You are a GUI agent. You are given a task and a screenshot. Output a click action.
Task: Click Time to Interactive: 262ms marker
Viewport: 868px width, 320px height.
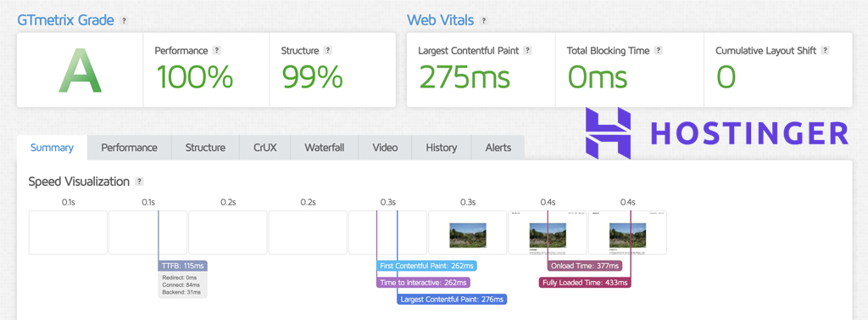point(424,283)
